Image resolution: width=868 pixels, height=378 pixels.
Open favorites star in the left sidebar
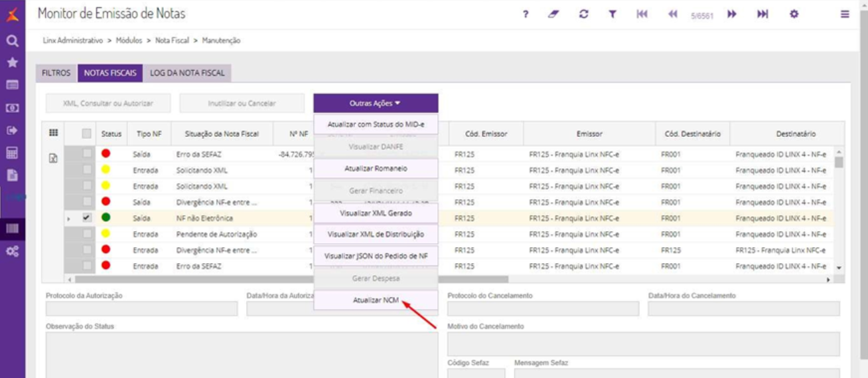12,62
